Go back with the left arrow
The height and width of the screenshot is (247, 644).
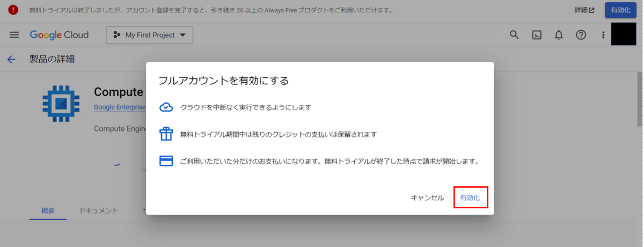pos(12,59)
